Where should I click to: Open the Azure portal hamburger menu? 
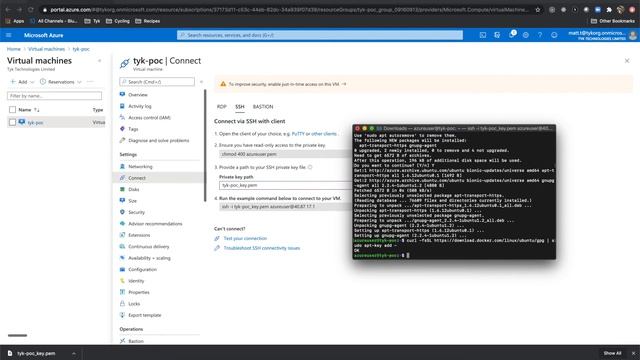click(x=9, y=35)
